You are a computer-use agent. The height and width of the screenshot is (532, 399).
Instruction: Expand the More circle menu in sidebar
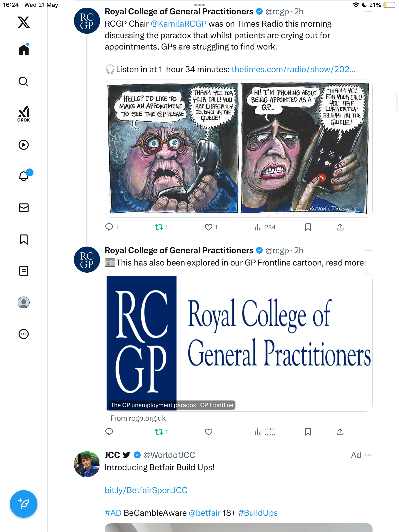coord(24,334)
